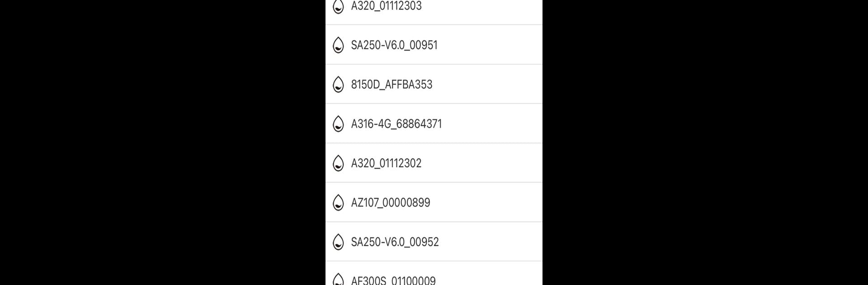Click droplet icon beside A320_01112303
The height and width of the screenshot is (285, 868).
coord(338,6)
